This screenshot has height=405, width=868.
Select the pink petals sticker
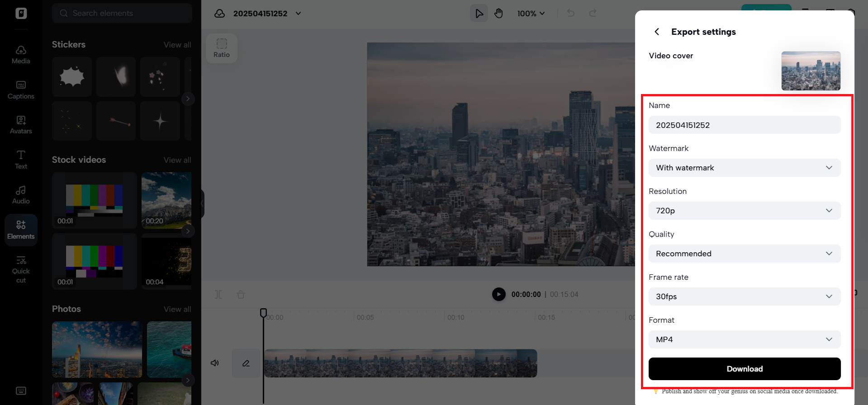tap(160, 76)
